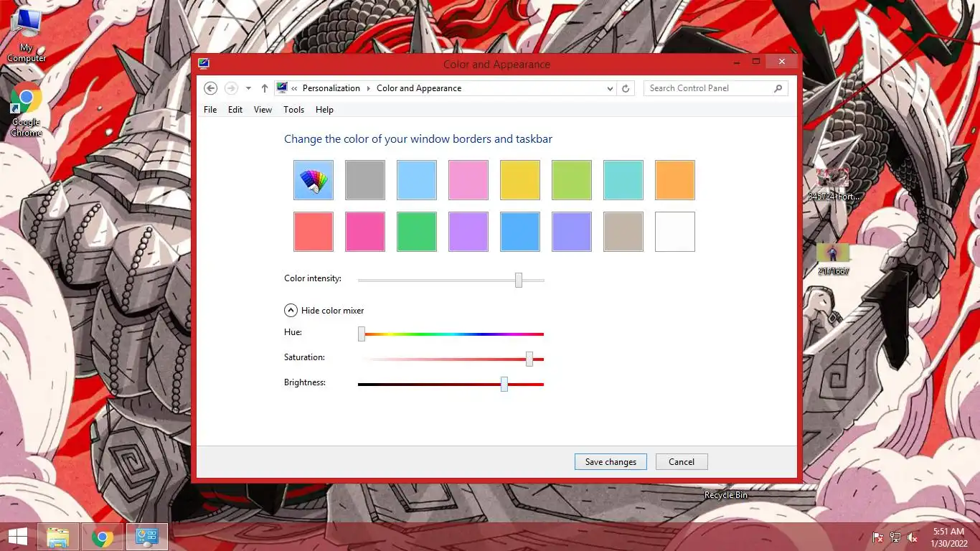Click the muted volume tray icon
Viewport: 980px width, 551px height.
point(913,537)
